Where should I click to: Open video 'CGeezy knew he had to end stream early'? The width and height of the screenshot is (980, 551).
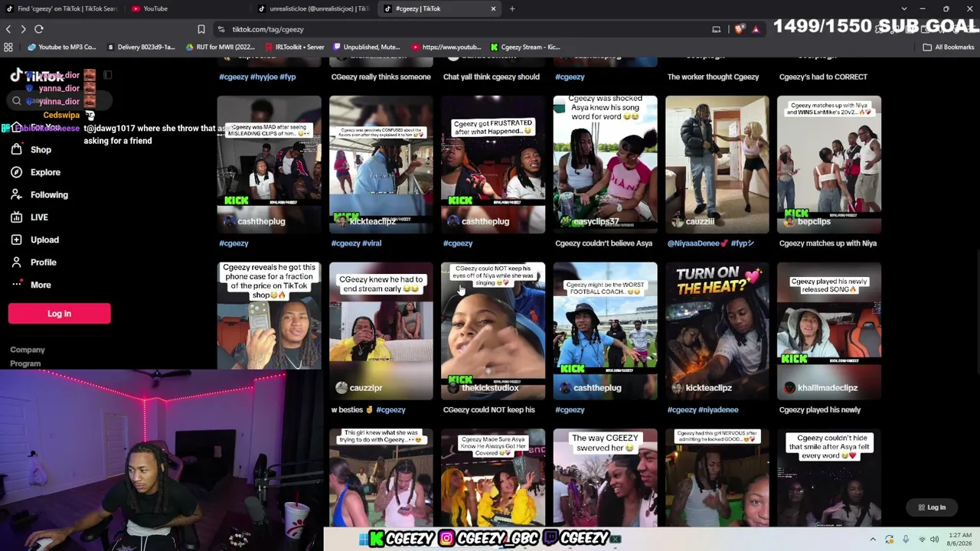[381, 331]
